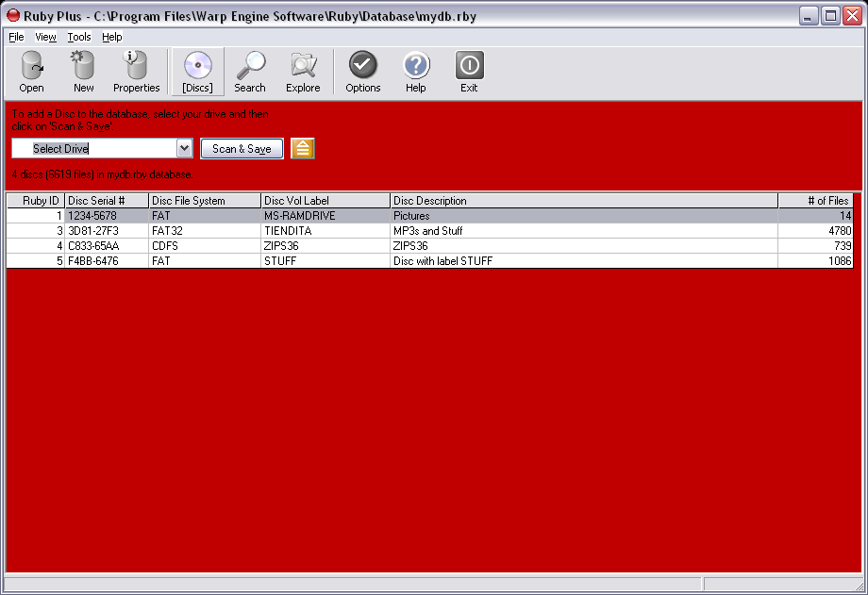
Task: Sort by the Disc Serial # column header
Action: [x=107, y=200]
